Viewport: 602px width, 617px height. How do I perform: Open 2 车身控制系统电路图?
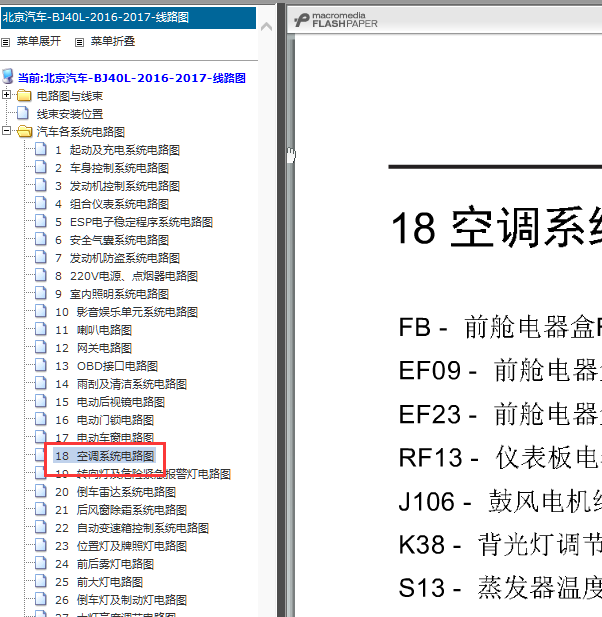click(x=112, y=168)
